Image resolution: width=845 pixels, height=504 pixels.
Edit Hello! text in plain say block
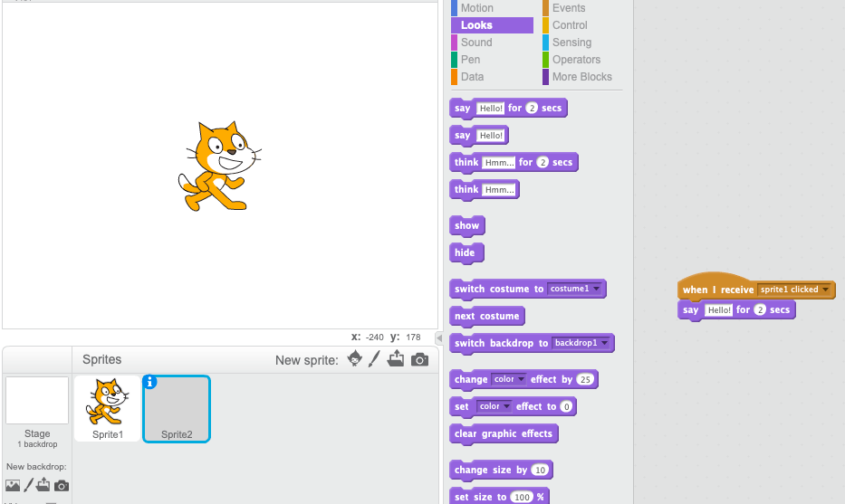tap(491, 136)
